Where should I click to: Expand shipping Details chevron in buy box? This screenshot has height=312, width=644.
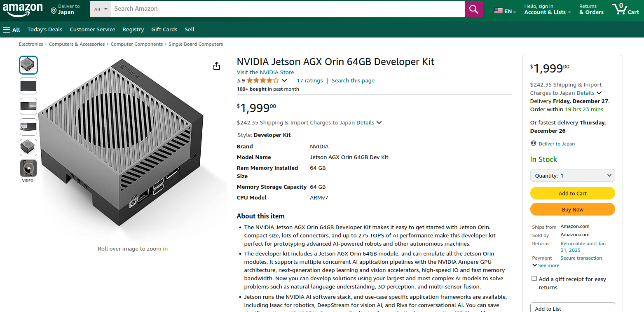coord(599,93)
